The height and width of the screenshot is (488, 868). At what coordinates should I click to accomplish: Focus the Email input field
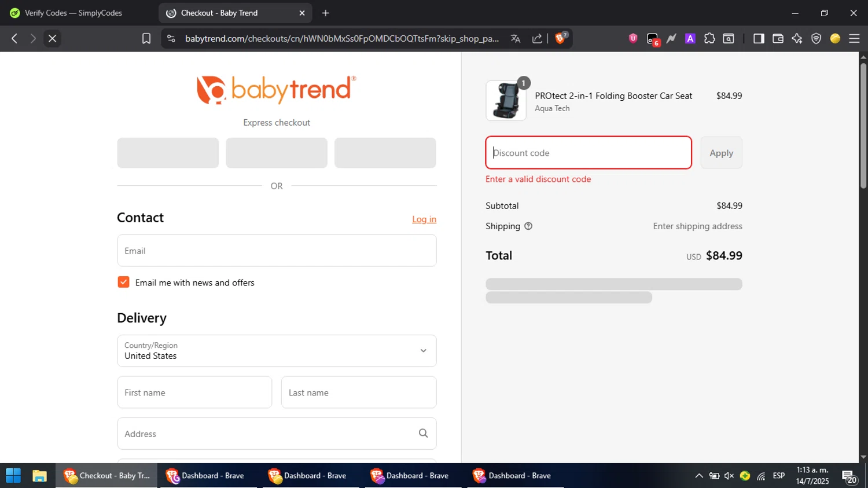tap(277, 251)
